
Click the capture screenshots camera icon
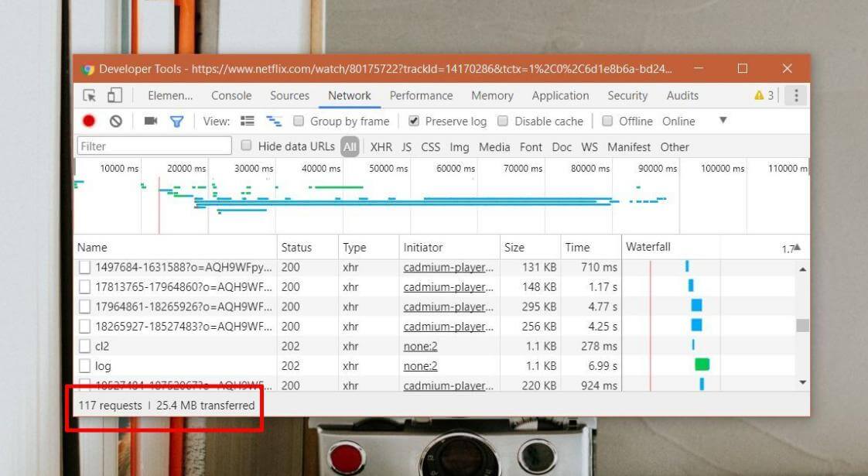pos(151,121)
